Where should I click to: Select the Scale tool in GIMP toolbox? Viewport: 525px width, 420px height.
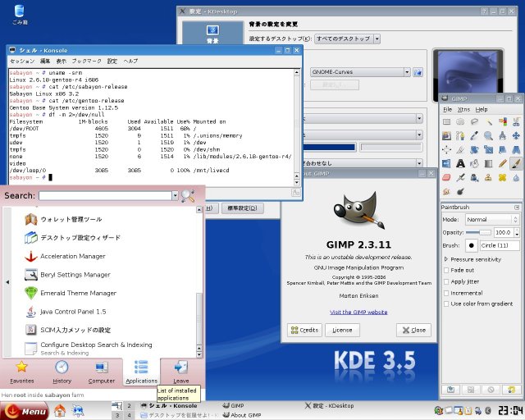489,150
